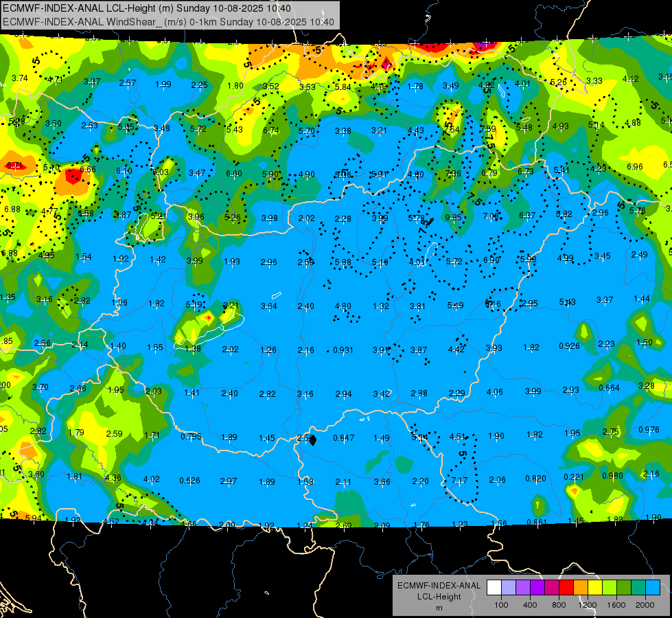Click the grid value "0.931"
The image size is (672, 618).
tap(343, 350)
